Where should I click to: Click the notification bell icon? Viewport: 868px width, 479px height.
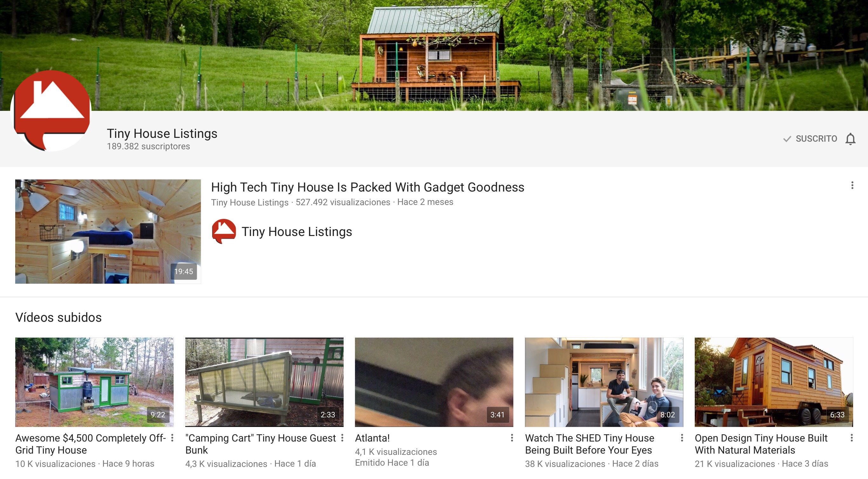850,139
